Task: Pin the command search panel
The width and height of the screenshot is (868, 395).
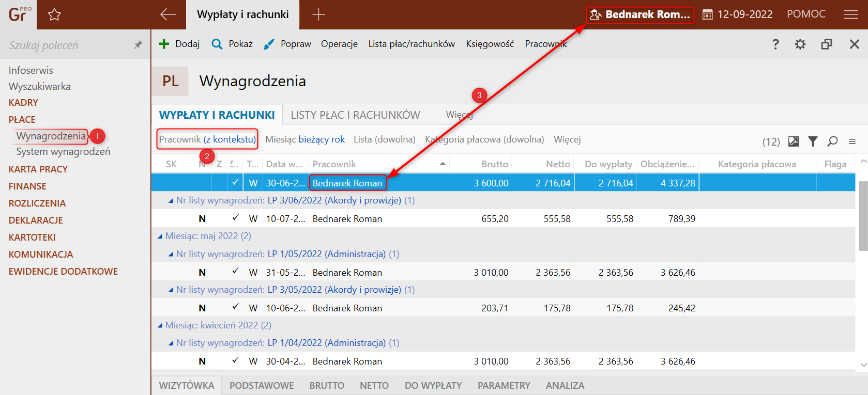Action: [138, 45]
